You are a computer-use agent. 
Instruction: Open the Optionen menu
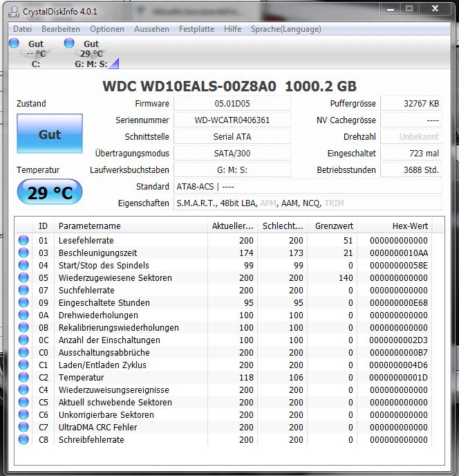point(107,29)
